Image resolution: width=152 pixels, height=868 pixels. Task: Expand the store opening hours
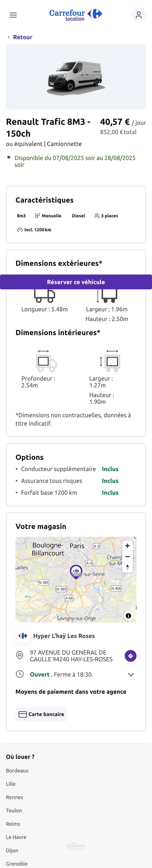pyautogui.click(x=131, y=674)
